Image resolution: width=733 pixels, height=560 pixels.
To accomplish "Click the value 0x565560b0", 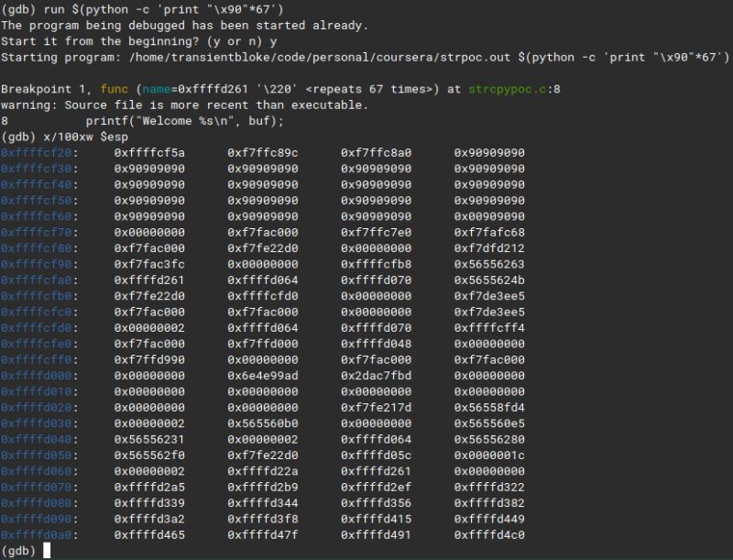I will pos(263,423).
